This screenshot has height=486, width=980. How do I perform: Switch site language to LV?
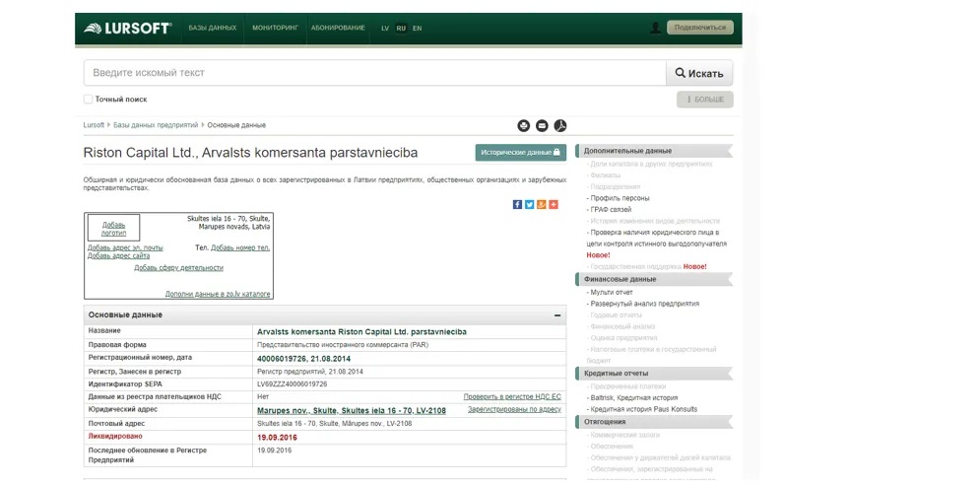385,29
